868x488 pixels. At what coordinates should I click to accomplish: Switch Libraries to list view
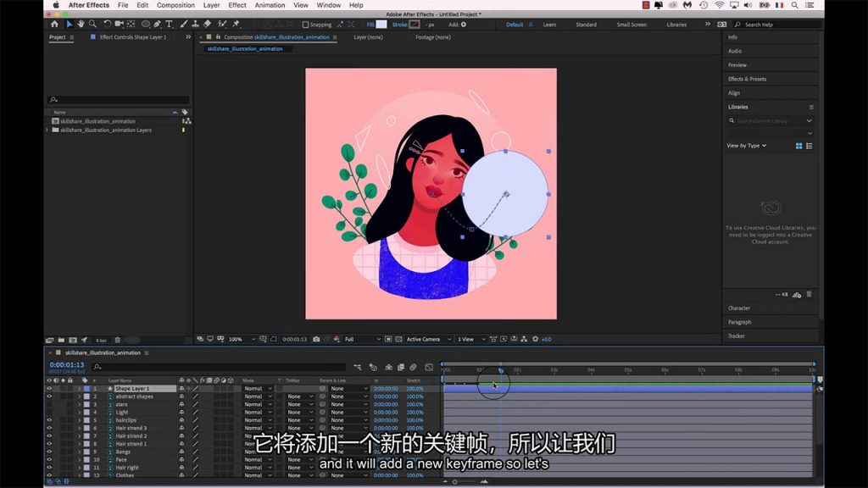click(x=810, y=146)
